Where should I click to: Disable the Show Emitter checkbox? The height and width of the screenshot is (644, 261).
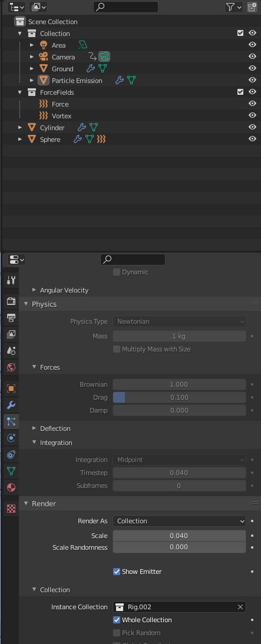[x=117, y=572]
